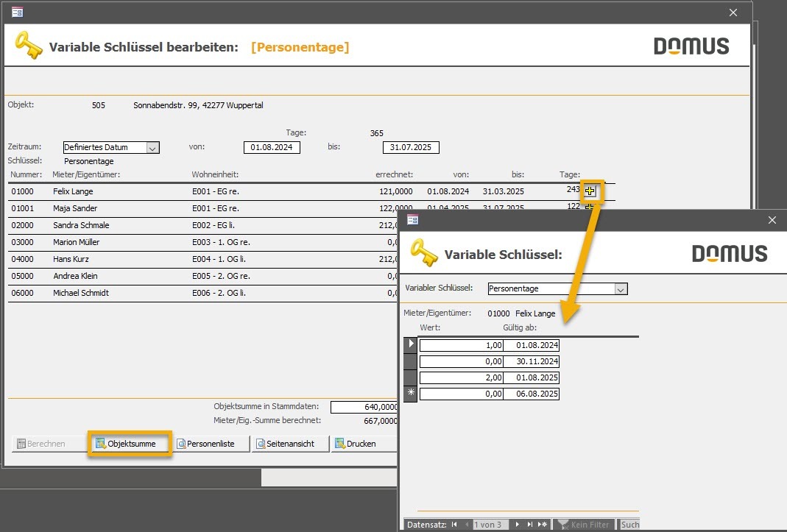Click Wohneinheit E004 - 1. OG li.
787x532 pixels.
(x=219, y=259)
